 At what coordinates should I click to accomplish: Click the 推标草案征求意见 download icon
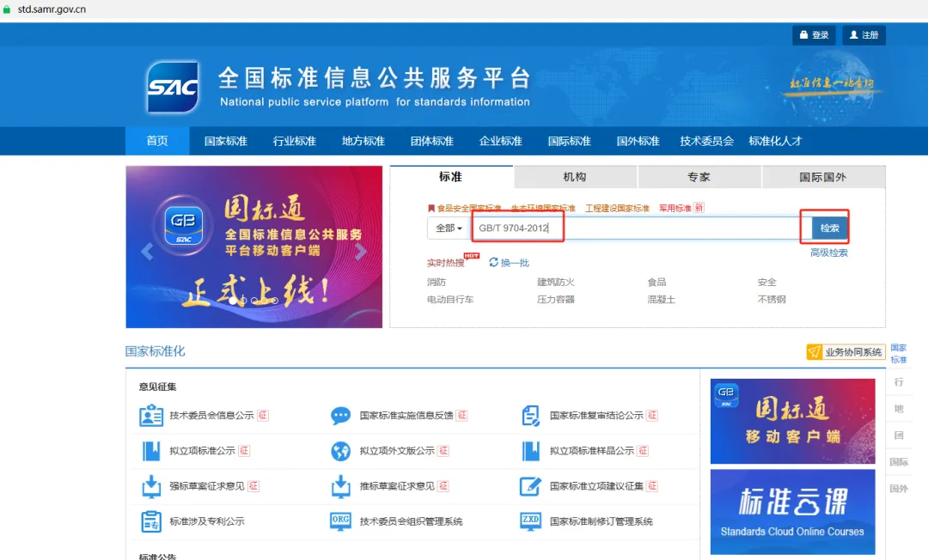point(340,486)
